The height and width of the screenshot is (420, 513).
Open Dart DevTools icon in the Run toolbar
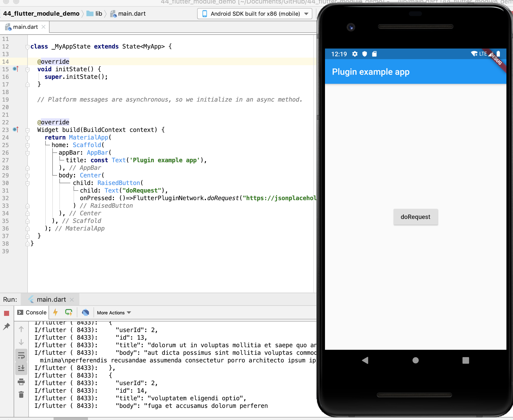click(85, 313)
